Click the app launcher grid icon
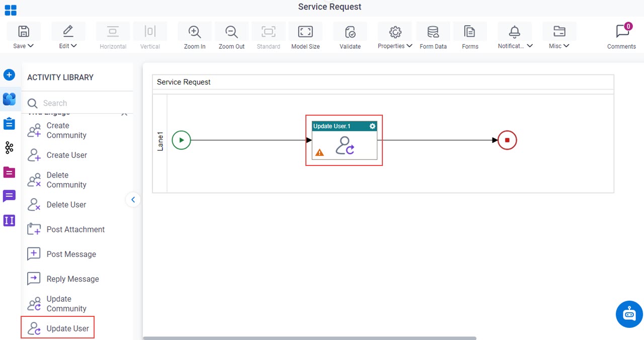The image size is (644, 340). coord(10,10)
